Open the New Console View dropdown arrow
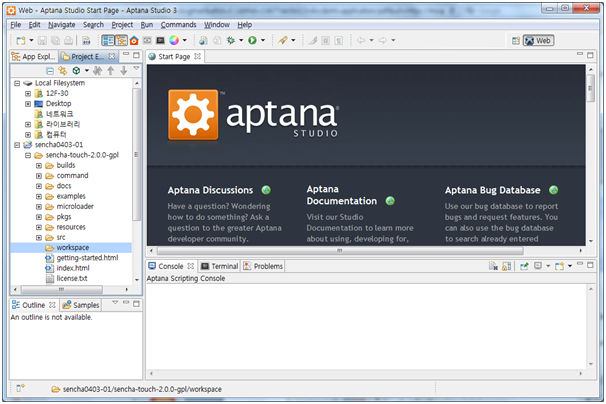Screen dimensions: 606x404 pyautogui.click(x=570, y=266)
